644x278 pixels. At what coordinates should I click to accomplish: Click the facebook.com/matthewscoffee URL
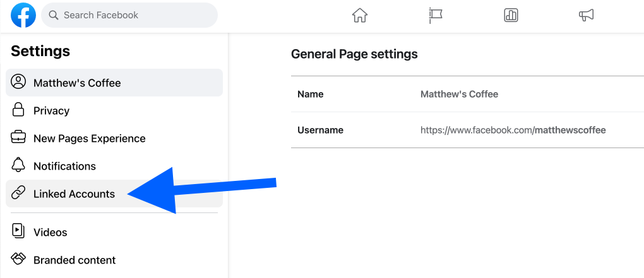513,130
